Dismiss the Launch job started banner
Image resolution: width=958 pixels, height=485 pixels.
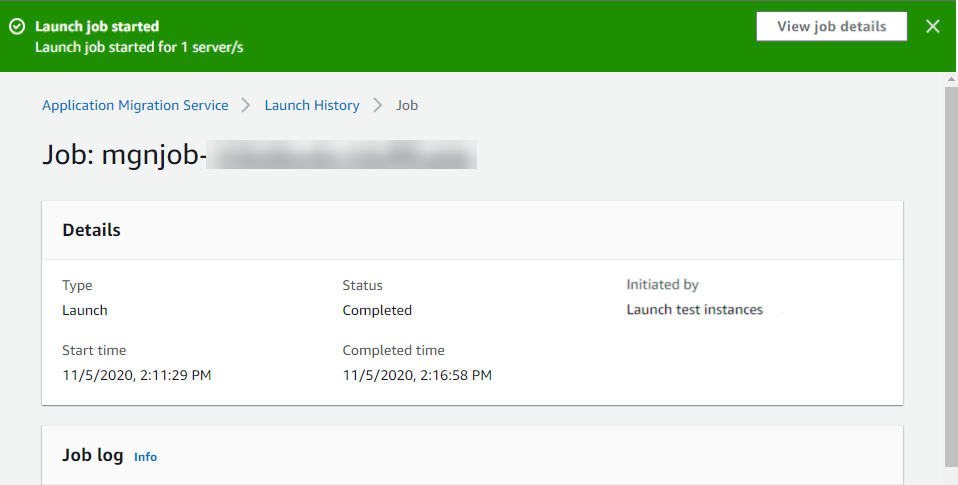932,26
